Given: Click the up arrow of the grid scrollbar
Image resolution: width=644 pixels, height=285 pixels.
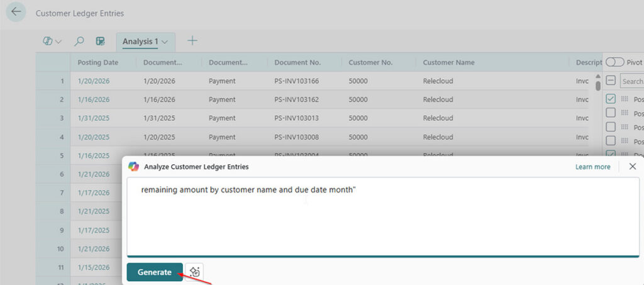Looking at the screenshot, I should [x=598, y=76].
